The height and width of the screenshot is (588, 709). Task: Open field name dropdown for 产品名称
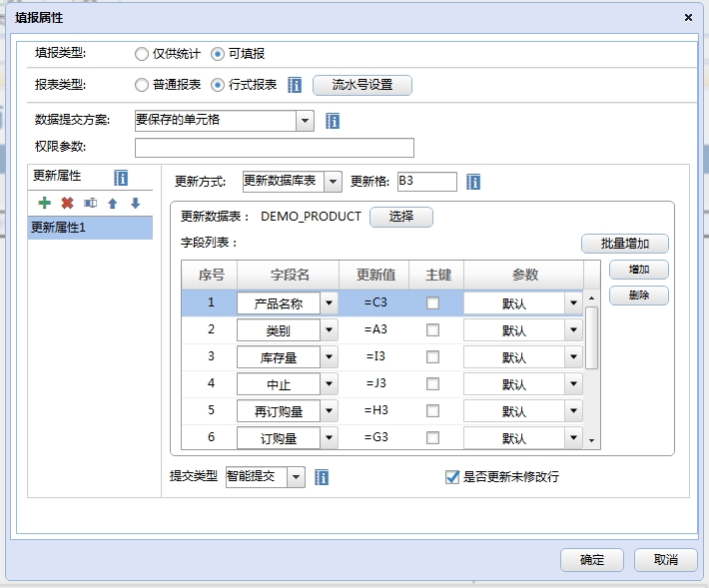(329, 302)
